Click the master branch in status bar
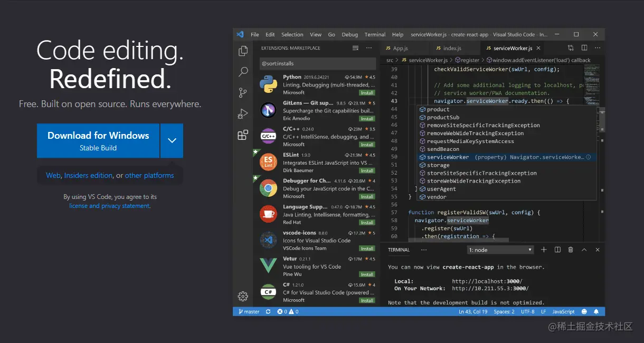 pyautogui.click(x=249, y=312)
